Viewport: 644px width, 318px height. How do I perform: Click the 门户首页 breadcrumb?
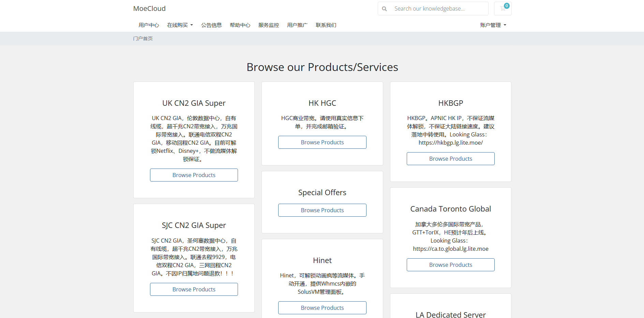[x=143, y=39]
